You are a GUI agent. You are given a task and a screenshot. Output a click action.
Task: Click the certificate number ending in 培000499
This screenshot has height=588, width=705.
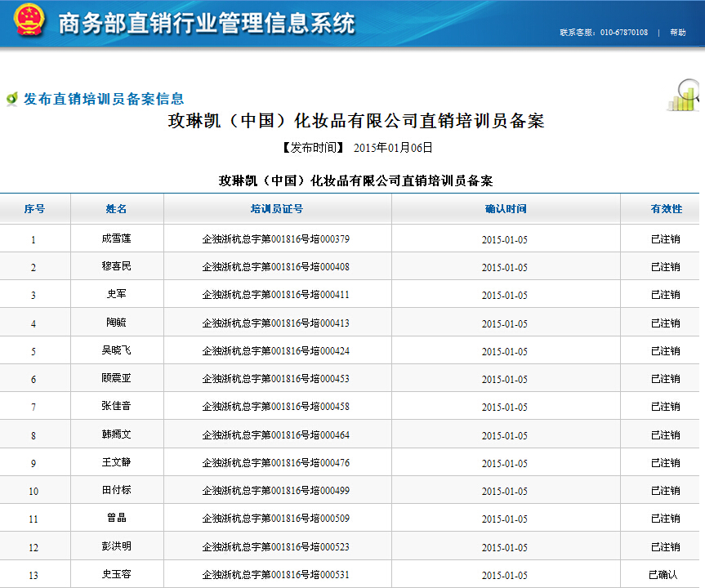click(275, 491)
